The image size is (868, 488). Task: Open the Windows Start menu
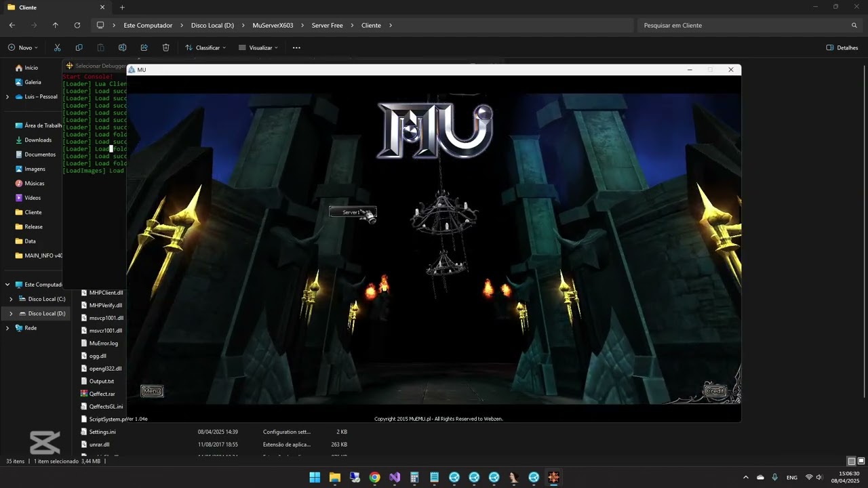315,477
